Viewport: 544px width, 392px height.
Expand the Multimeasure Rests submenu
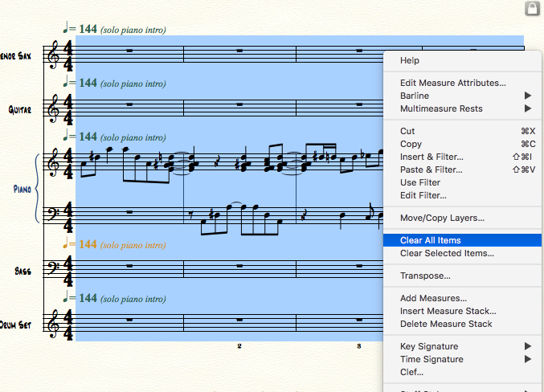pos(464,108)
